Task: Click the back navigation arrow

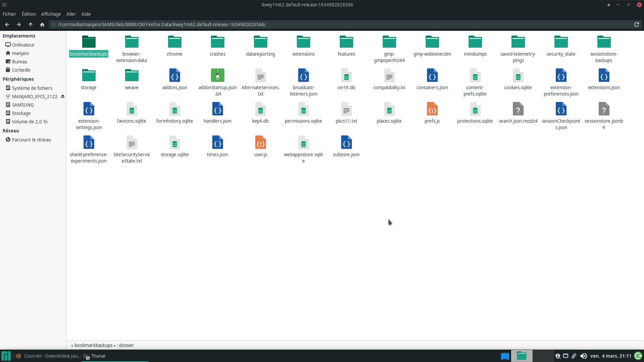Action: pos(7,24)
